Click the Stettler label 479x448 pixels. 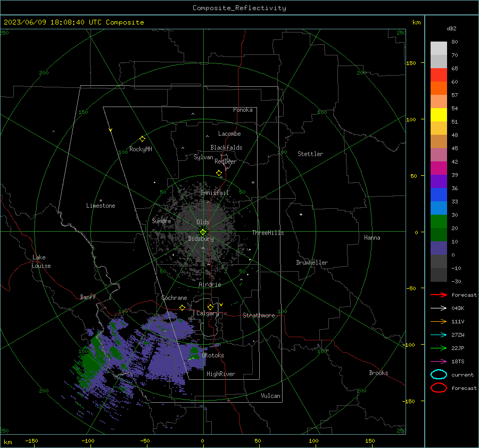click(x=310, y=154)
